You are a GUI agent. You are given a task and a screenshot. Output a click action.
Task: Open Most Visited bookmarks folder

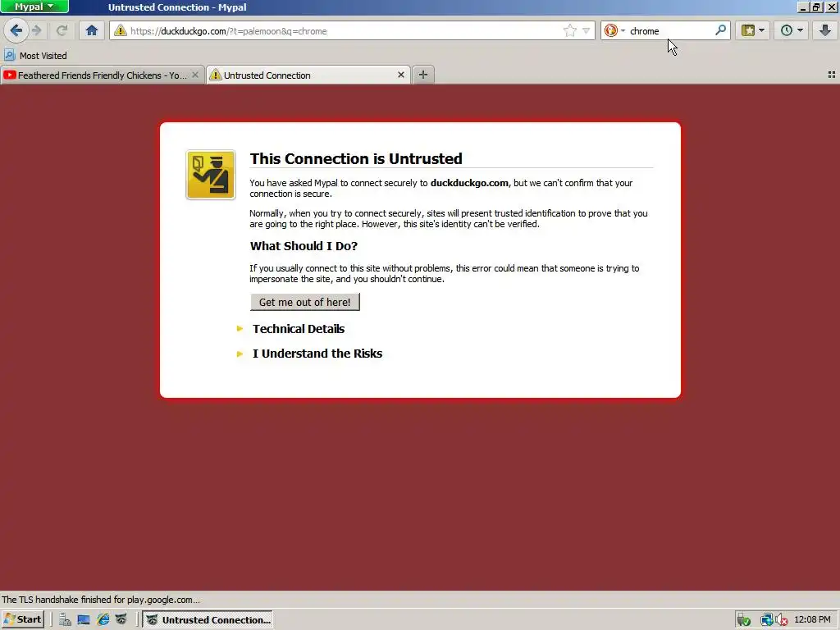click(x=36, y=55)
